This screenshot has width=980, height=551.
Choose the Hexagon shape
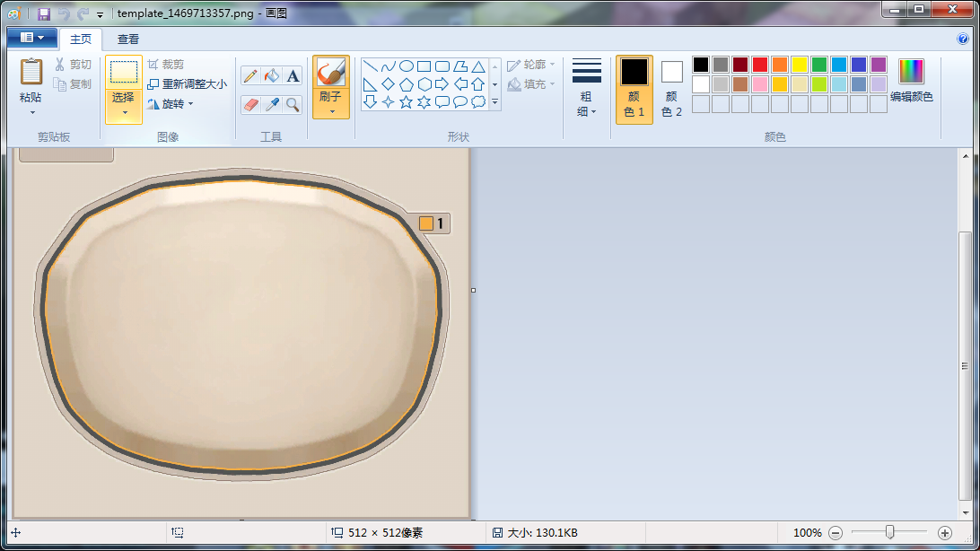pos(424,83)
